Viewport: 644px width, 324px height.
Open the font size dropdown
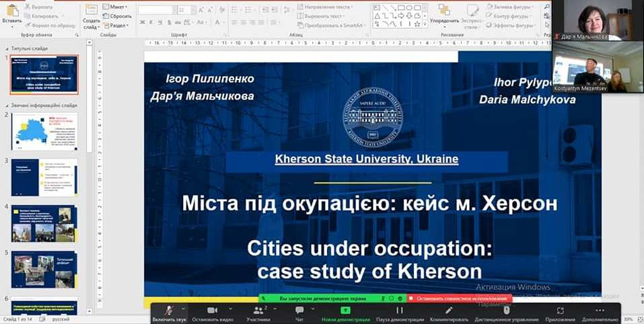tap(193, 10)
